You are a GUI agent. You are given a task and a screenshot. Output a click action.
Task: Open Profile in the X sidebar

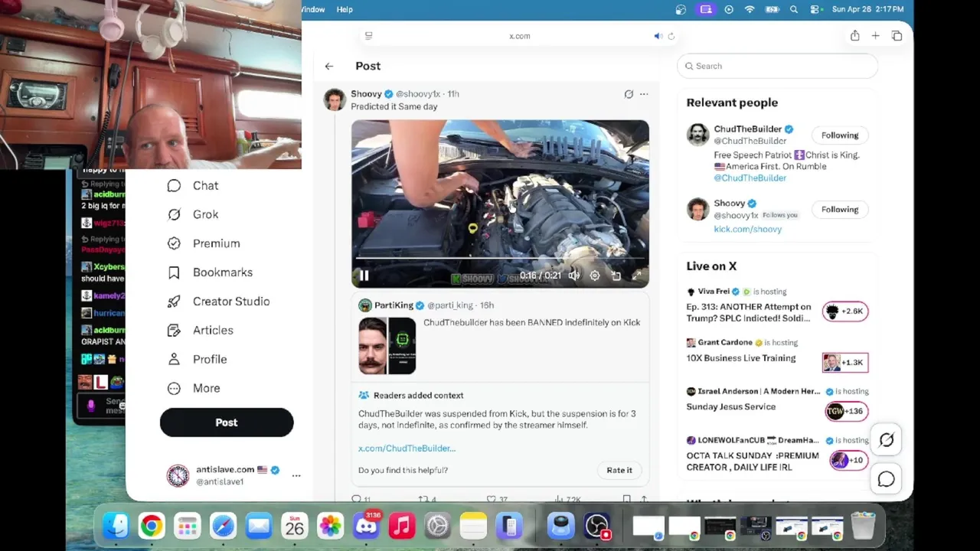(197, 360)
